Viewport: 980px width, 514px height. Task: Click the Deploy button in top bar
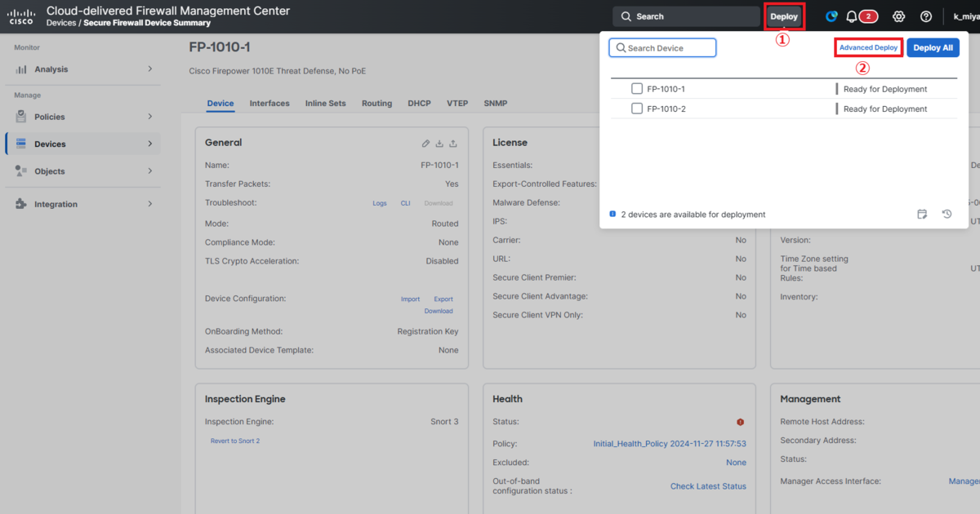[784, 16]
